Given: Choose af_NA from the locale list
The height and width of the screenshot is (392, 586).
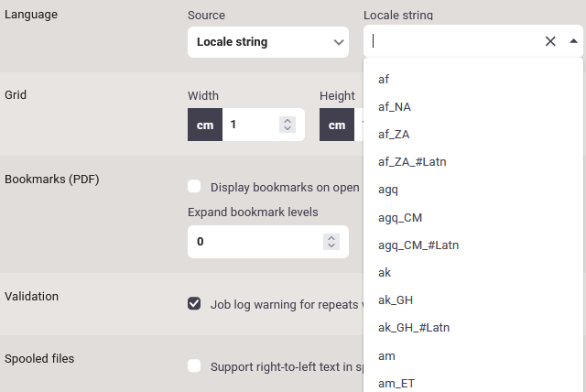Looking at the screenshot, I should point(395,107).
